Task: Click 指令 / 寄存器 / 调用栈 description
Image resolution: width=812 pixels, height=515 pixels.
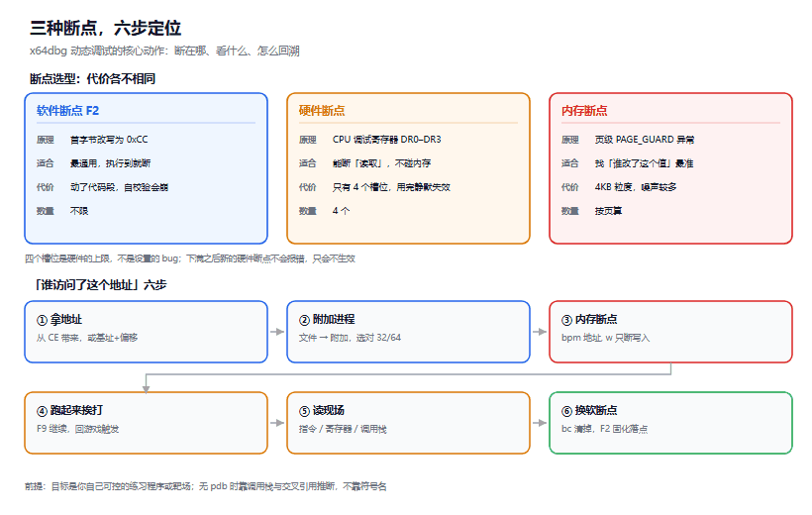Action: coord(343,429)
